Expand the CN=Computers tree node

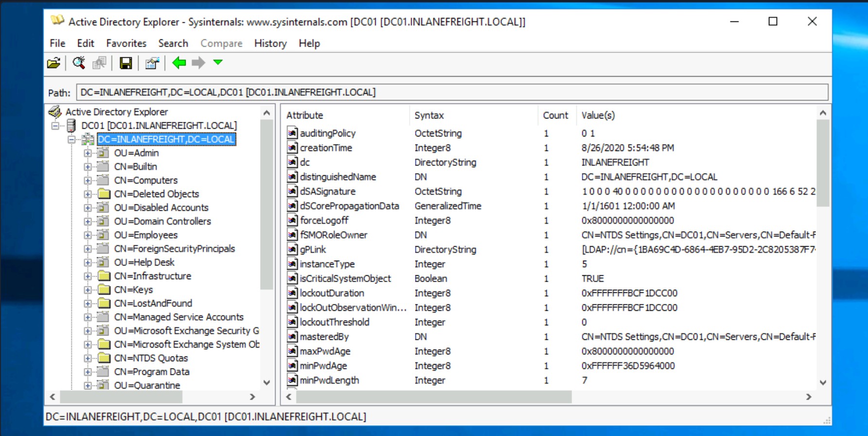87,180
